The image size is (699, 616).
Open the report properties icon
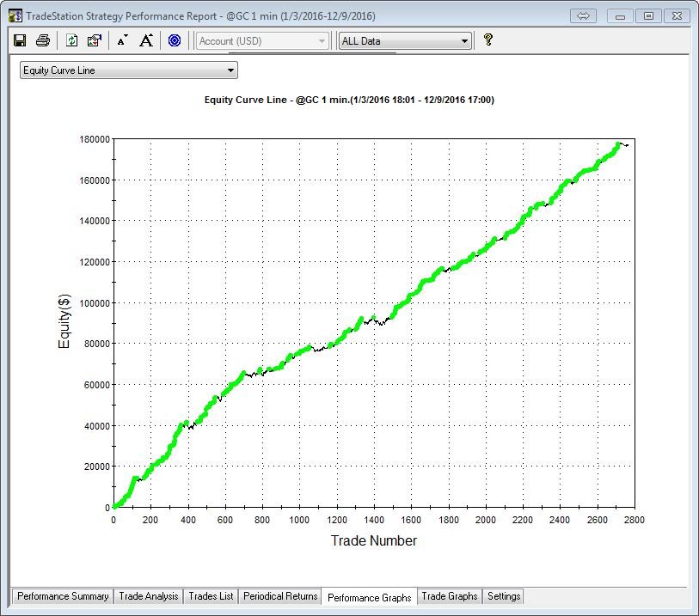pos(95,40)
